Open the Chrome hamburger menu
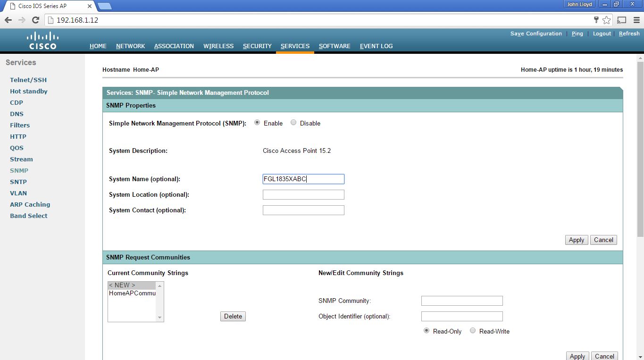The height and width of the screenshot is (360, 644). 636,20
